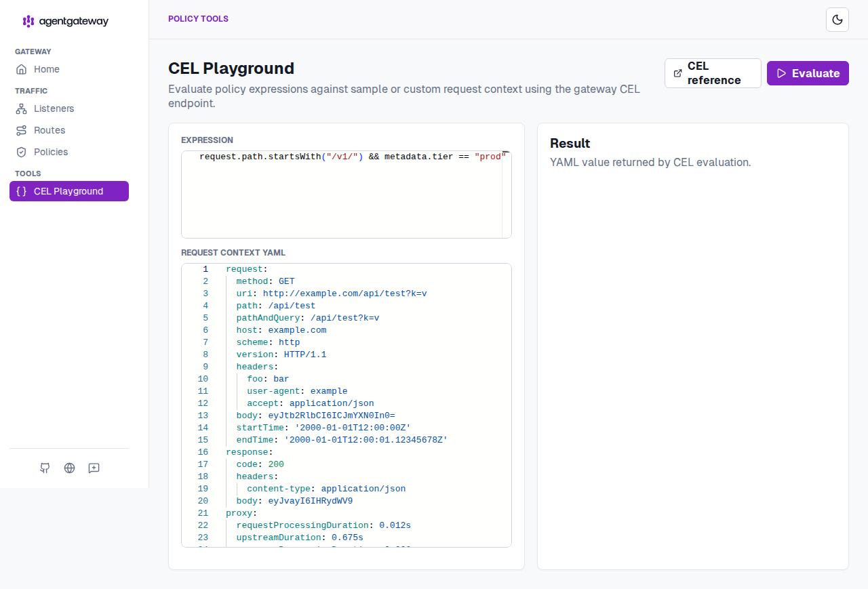Click the external link icon on CEL reference

(x=678, y=73)
